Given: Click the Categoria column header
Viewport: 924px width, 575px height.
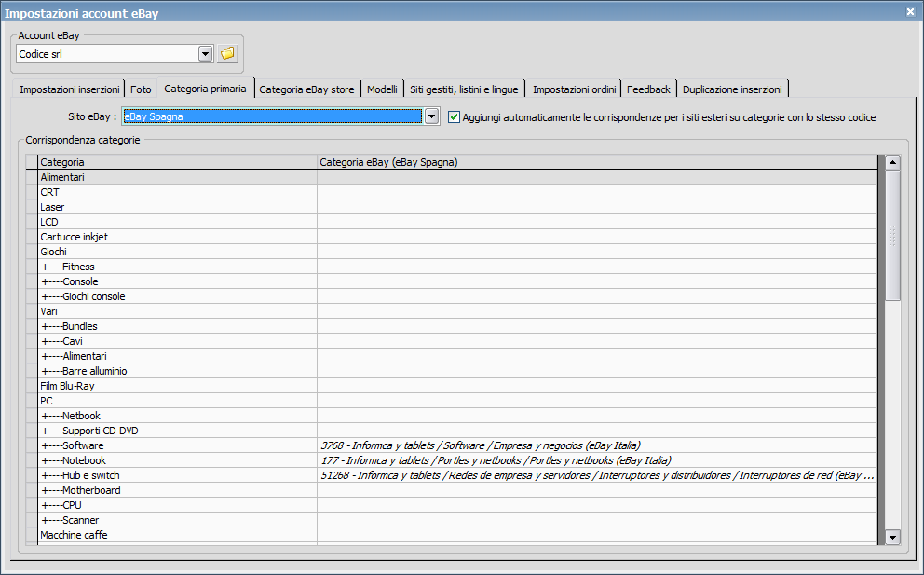Looking at the screenshot, I should (177, 162).
